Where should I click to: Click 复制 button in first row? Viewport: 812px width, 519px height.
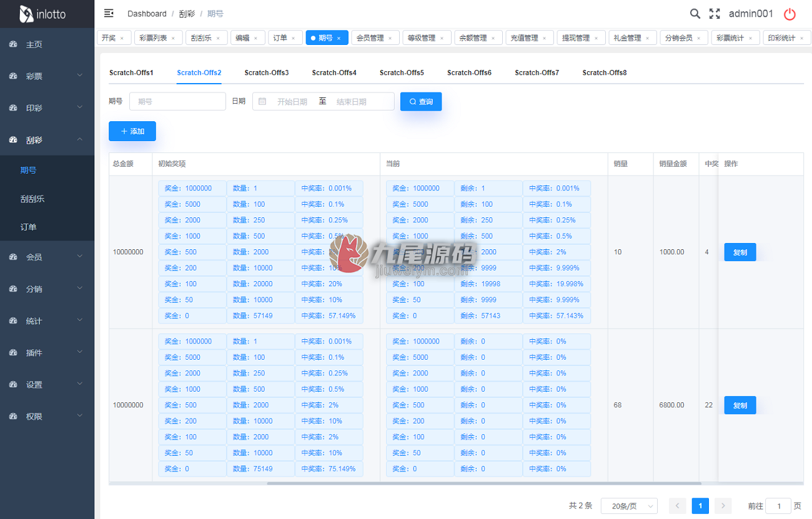[740, 252]
